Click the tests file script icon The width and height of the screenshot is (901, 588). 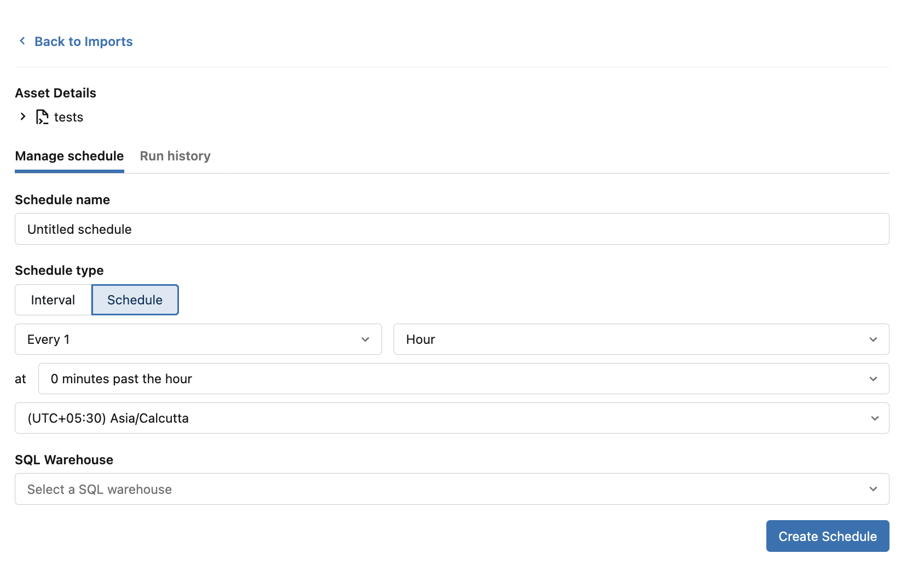pyautogui.click(x=42, y=117)
